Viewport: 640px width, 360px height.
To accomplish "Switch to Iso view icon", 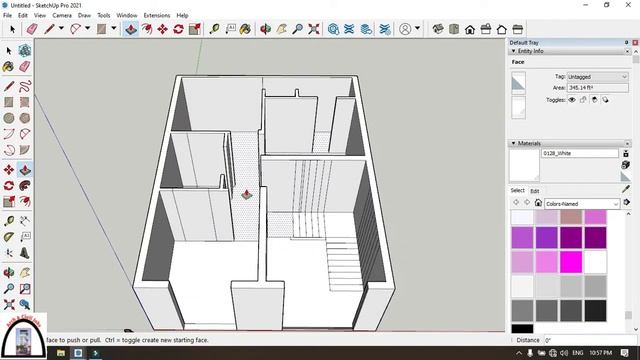I will (x=438, y=29).
